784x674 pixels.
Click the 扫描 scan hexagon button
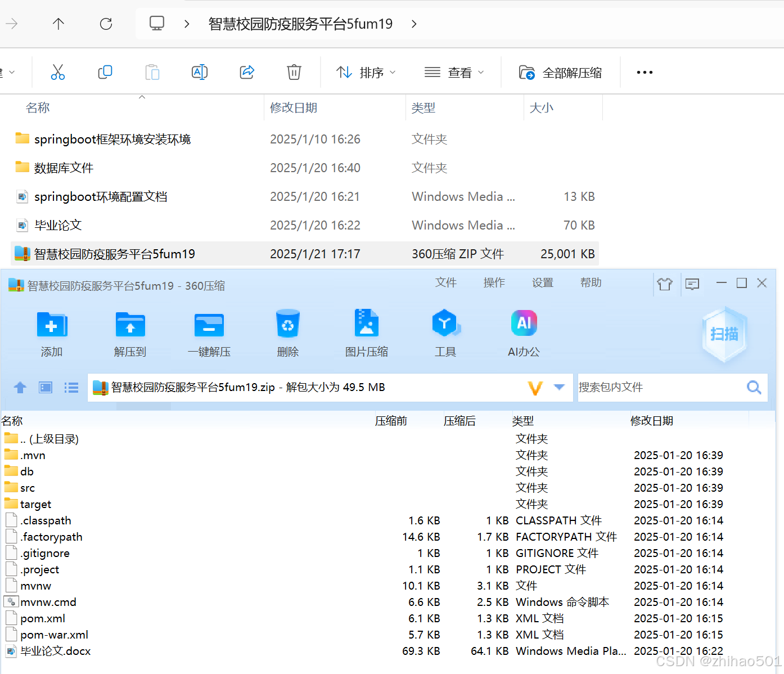[x=725, y=334]
